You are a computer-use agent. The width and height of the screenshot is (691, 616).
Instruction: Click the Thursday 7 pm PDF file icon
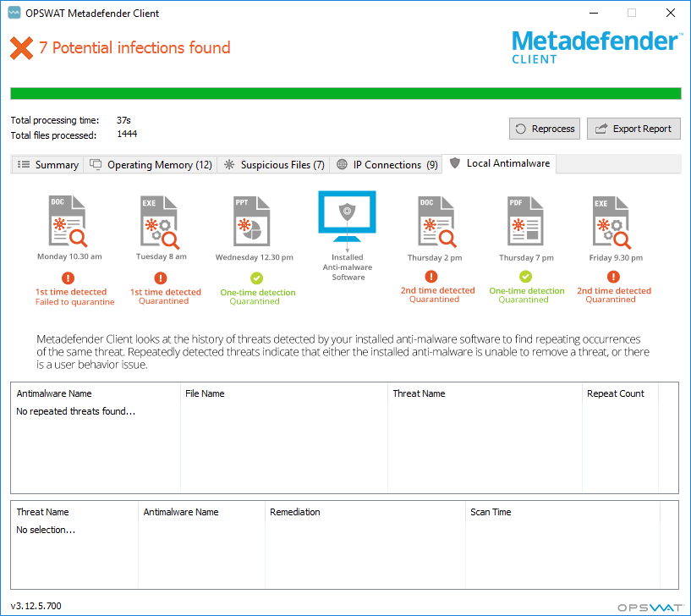point(525,221)
